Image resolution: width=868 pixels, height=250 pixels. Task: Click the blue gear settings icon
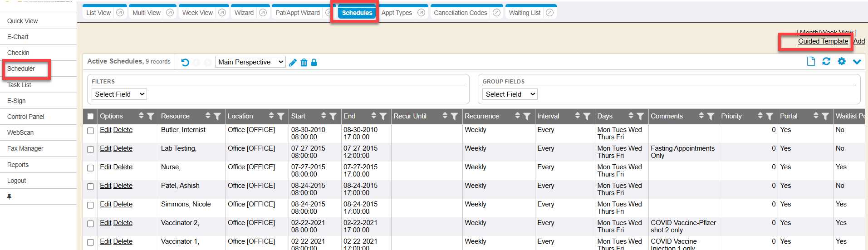click(841, 61)
